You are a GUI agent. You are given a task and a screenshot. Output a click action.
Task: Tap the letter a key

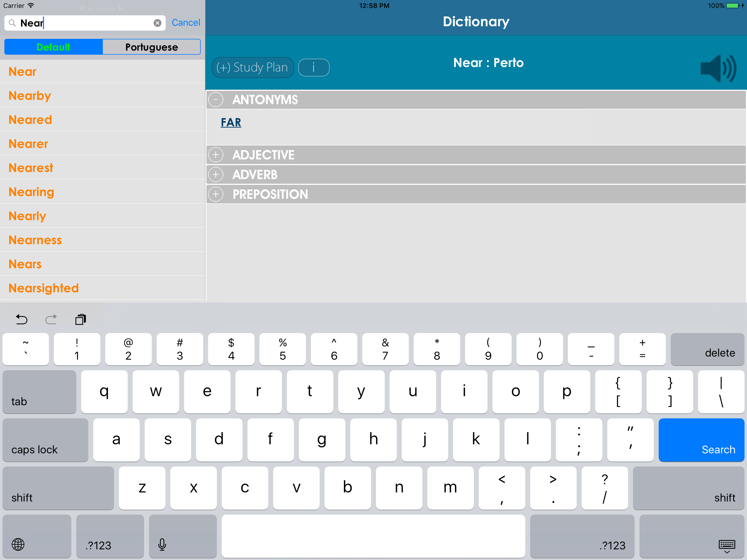click(x=116, y=440)
